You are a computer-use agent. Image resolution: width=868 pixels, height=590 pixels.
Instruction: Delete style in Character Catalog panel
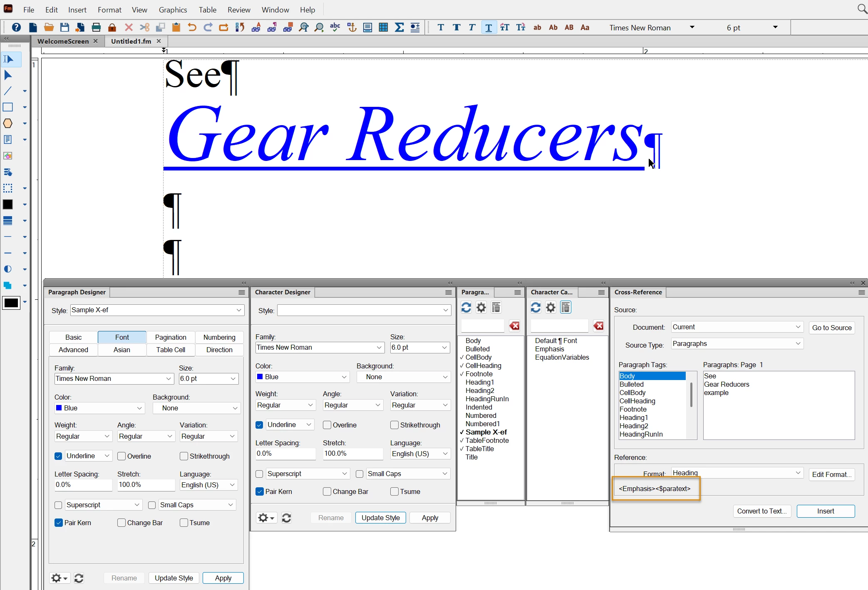click(x=565, y=308)
